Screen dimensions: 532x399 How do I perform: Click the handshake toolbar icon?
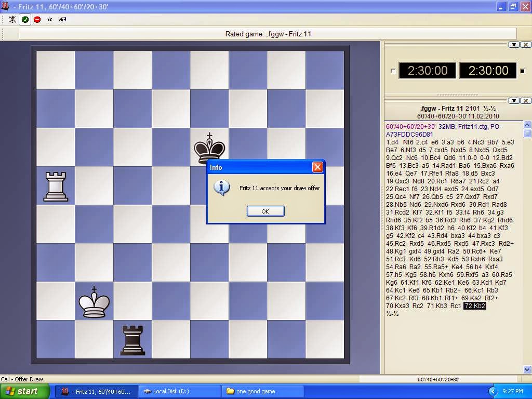pyautogui.click(x=62, y=19)
